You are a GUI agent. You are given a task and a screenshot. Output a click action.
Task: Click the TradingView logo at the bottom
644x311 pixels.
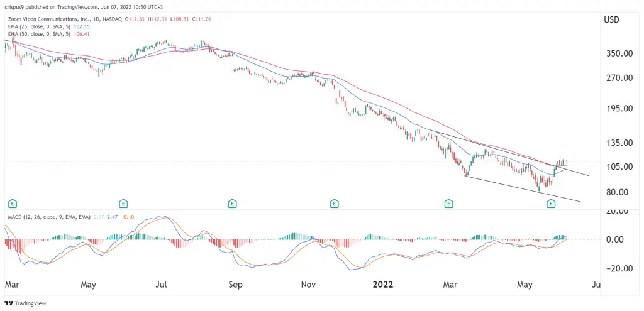[x=25, y=303]
